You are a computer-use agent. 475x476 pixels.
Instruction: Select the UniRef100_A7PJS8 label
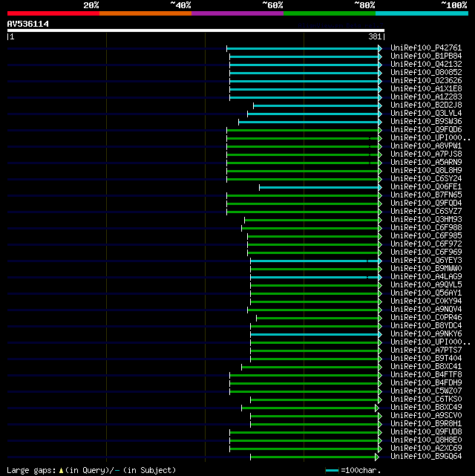pyautogui.click(x=426, y=154)
